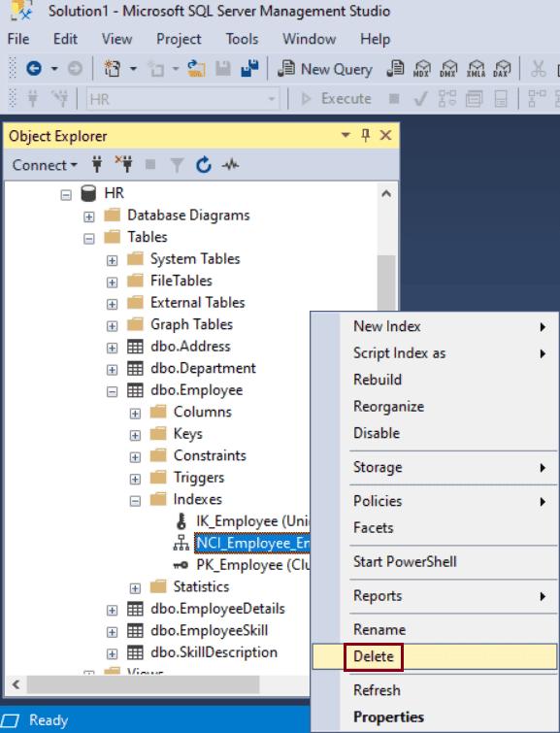Expand the Statistics folder
The height and width of the screenshot is (733, 560).
point(135,588)
